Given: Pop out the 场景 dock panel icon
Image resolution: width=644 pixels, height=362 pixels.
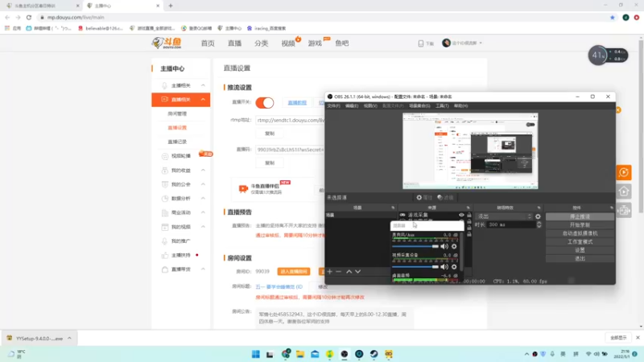Looking at the screenshot, I should 393,208.
